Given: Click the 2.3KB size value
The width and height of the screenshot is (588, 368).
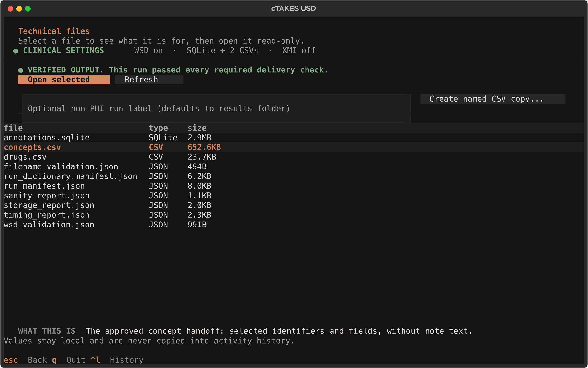Looking at the screenshot, I should [x=199, y=215].
